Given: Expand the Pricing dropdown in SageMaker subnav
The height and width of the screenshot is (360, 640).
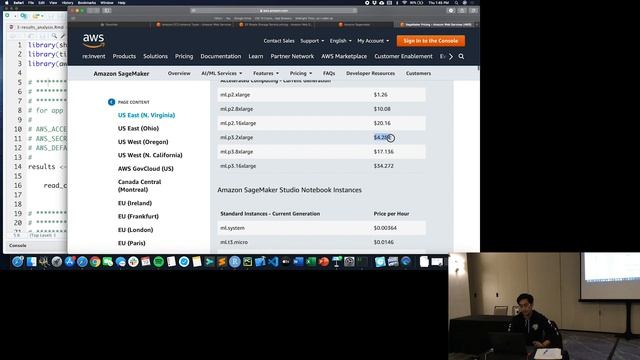Looking at the screenshot, I should [x=301, y=73].
